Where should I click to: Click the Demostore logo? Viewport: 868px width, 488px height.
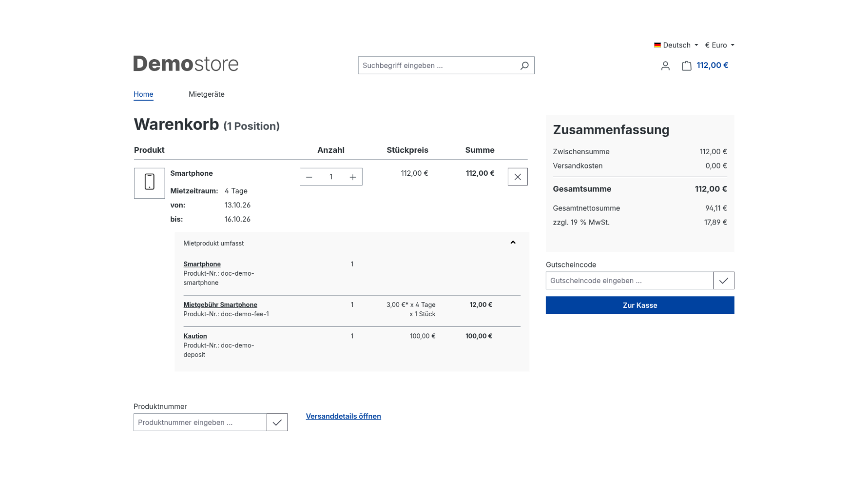(186, 64)
